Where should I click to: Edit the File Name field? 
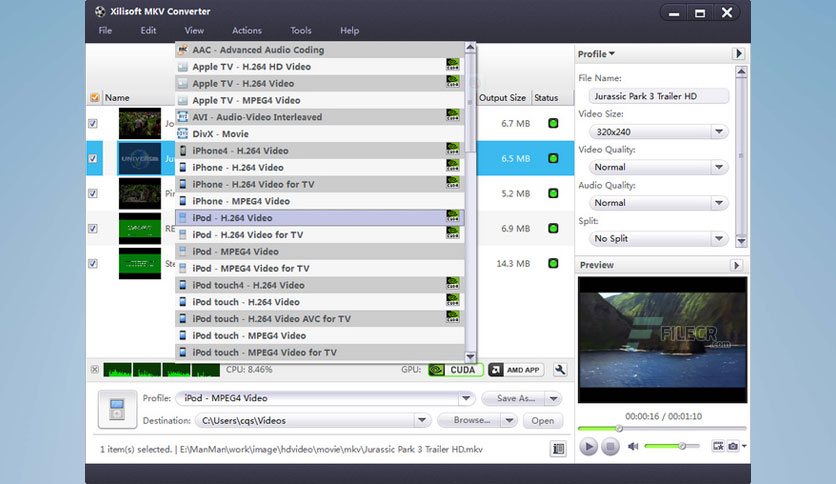tap(658, 96)
